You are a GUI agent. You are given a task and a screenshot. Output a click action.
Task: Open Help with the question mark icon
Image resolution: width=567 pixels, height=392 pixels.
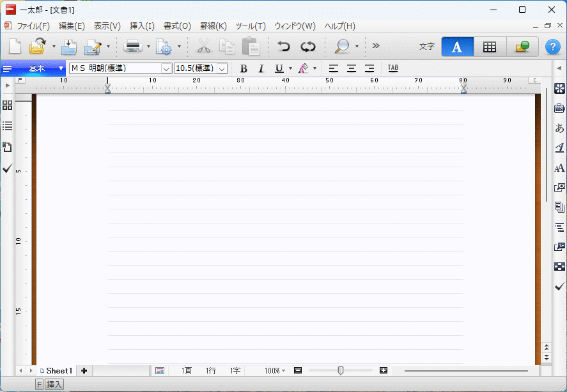(552, 47)
